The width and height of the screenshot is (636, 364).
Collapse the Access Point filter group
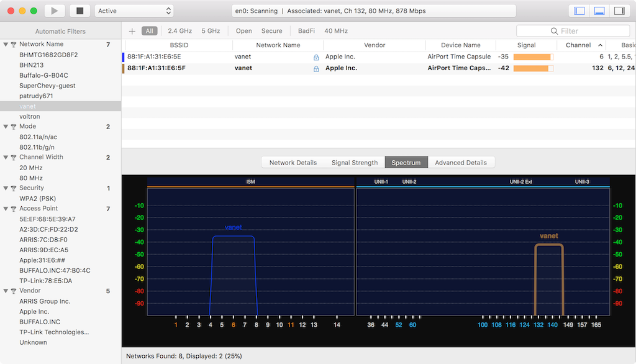pos(6,209)
